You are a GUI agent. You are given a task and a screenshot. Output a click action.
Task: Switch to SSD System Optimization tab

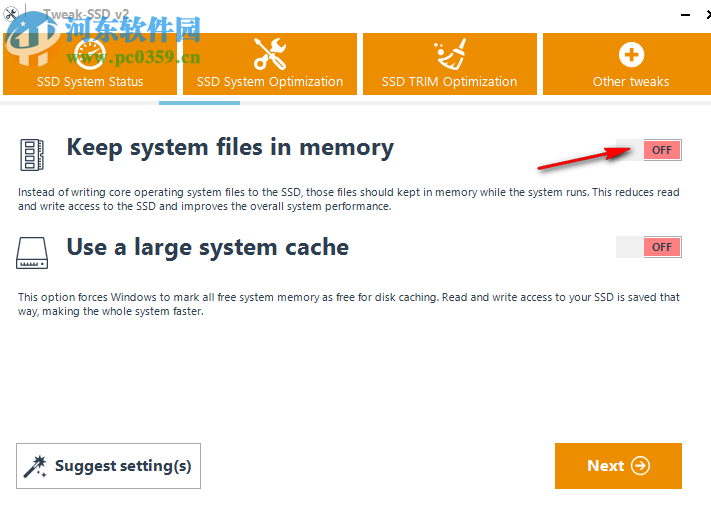270,64
